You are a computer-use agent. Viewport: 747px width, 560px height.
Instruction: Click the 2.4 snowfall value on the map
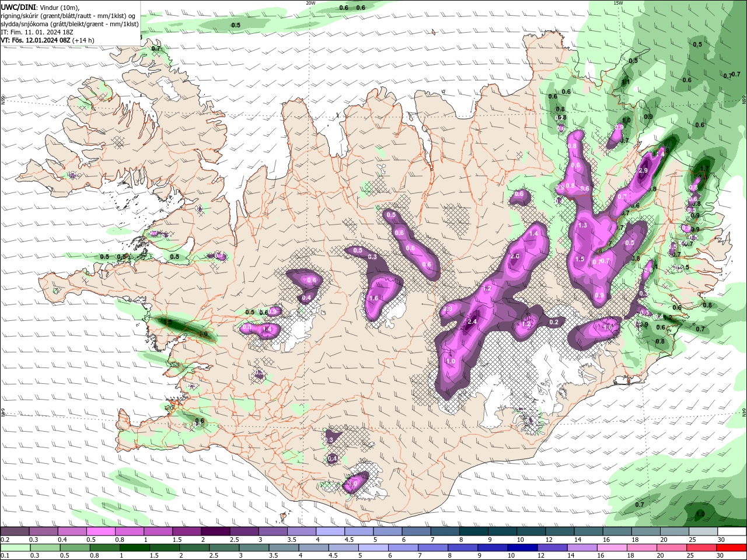[x=473, y=321]
